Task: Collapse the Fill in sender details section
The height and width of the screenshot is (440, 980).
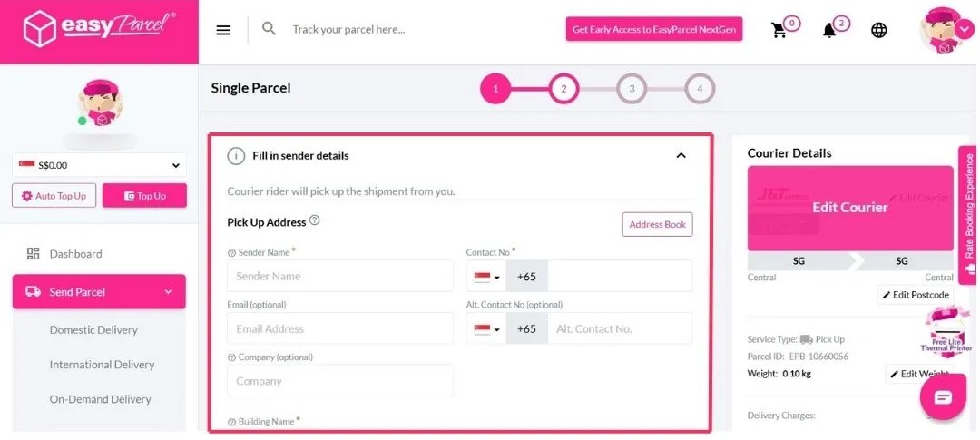Action: click(x=681, y=156)
